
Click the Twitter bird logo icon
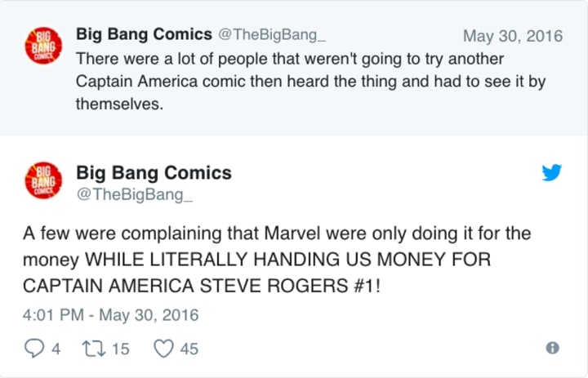tap(552, 172)
